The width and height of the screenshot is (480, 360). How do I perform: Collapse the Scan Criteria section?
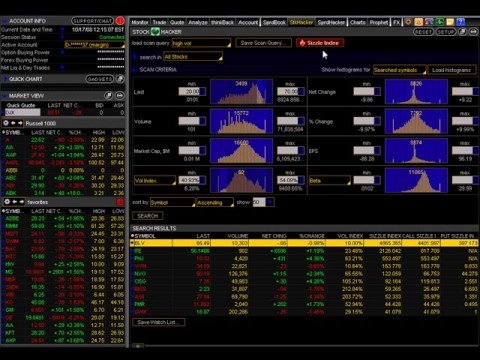coord(135,70)
